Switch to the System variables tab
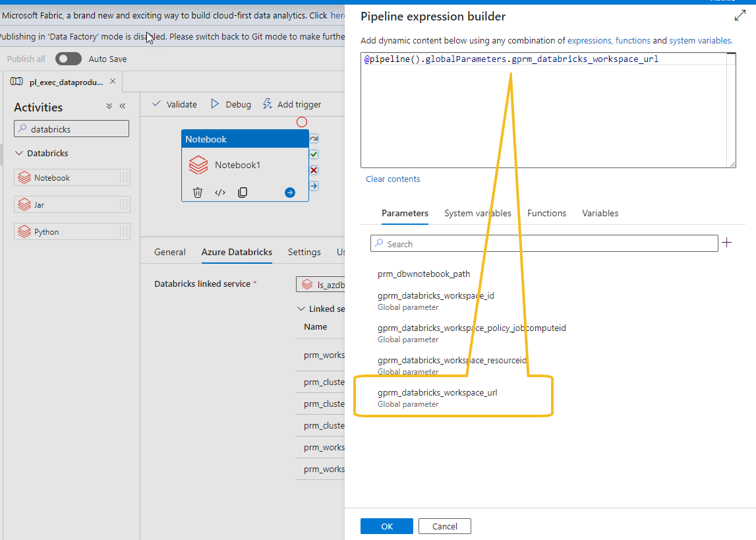This screenshot has height=540, width=756. tap(478, 213)
